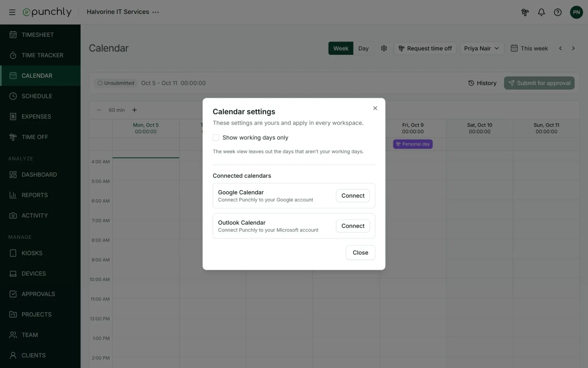Close the Calendar settings dialog with X
Screen dimensions: 588x368
[x=375, y=108]
